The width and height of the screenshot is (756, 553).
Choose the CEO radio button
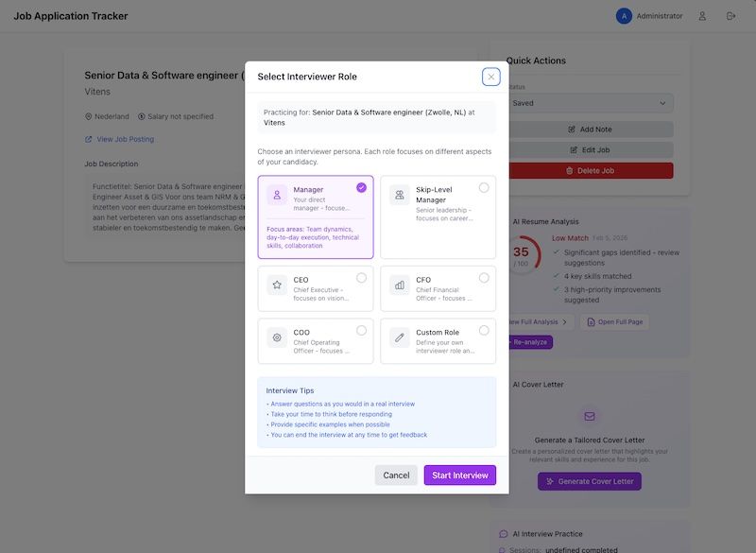(x=361, y=278)
